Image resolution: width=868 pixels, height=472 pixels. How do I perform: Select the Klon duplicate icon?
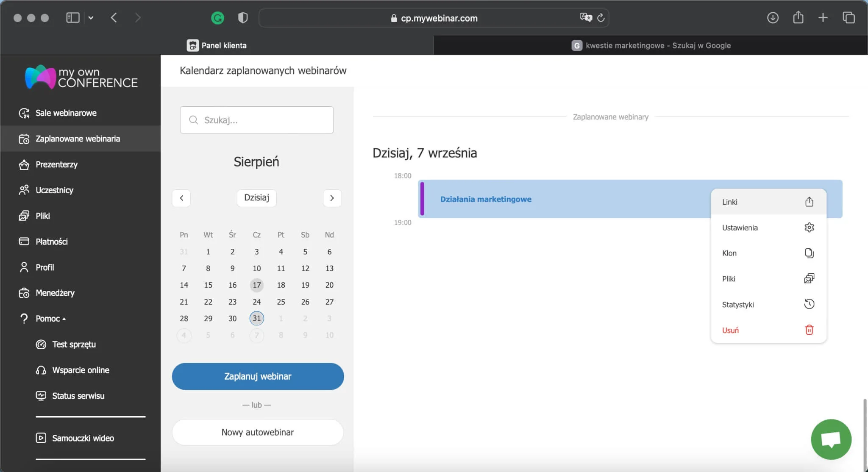[809, 253]
